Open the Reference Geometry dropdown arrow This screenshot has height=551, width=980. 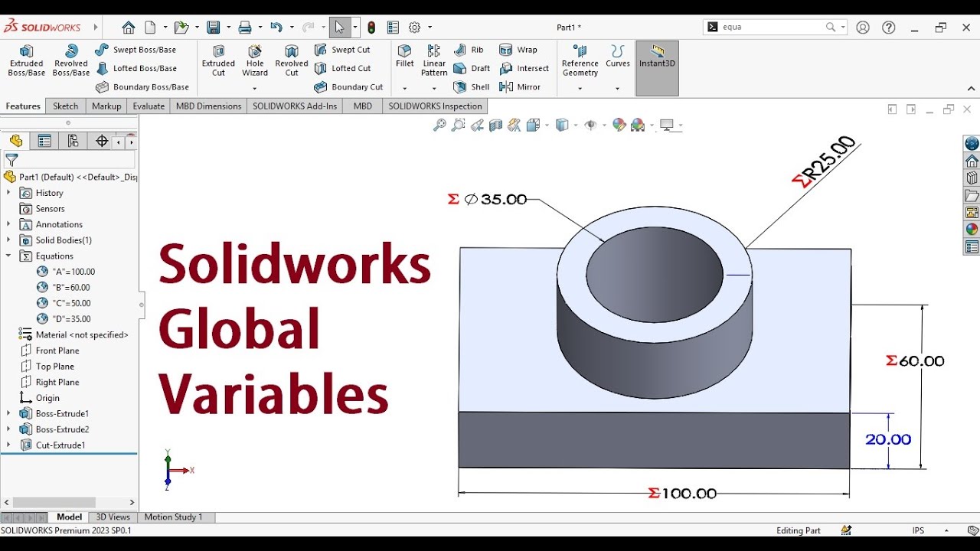click(580, 89)
